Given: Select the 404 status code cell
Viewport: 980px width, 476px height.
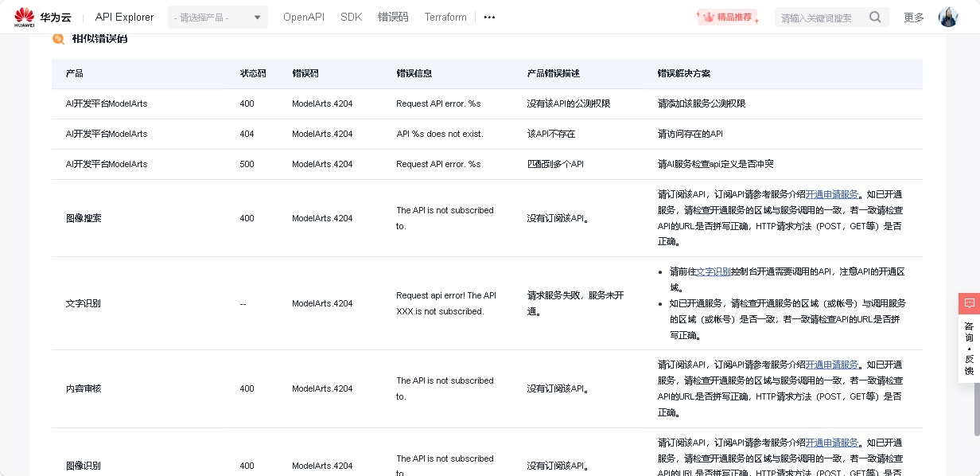Looking at the screenshot, I should pos(247,134).
